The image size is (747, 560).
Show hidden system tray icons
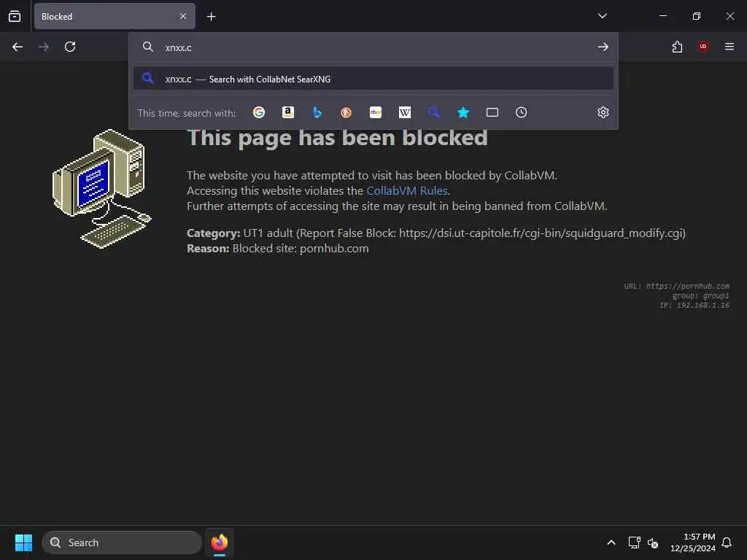(x=611, y=542)
